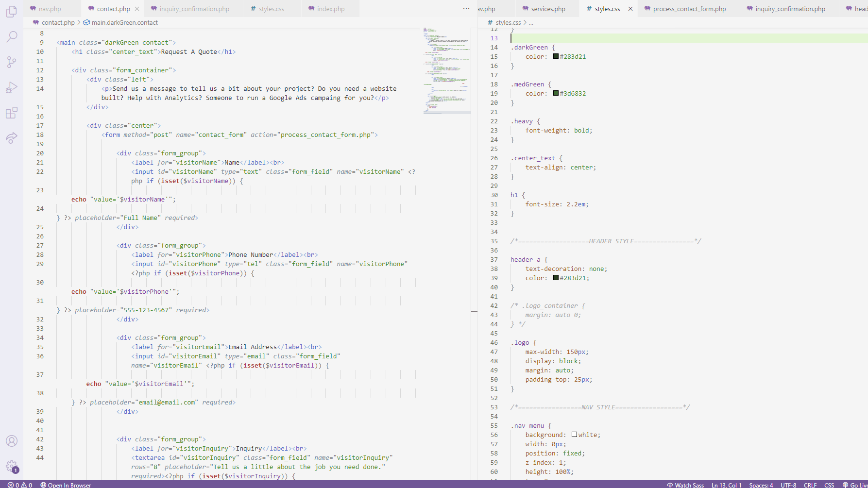Click 'text-align: center;' declaration
Image resolution: width=868 pixels, height=488 pixels.
point(561,167)
